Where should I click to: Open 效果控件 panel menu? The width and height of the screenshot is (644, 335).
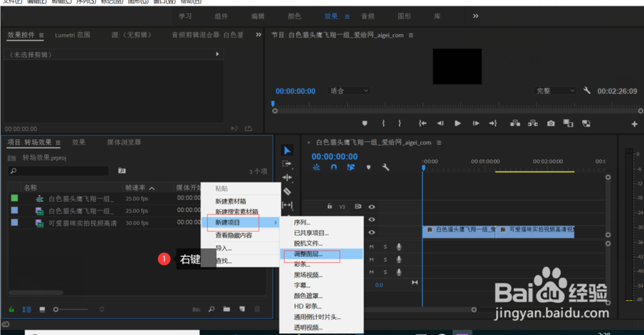coord(41,35)
